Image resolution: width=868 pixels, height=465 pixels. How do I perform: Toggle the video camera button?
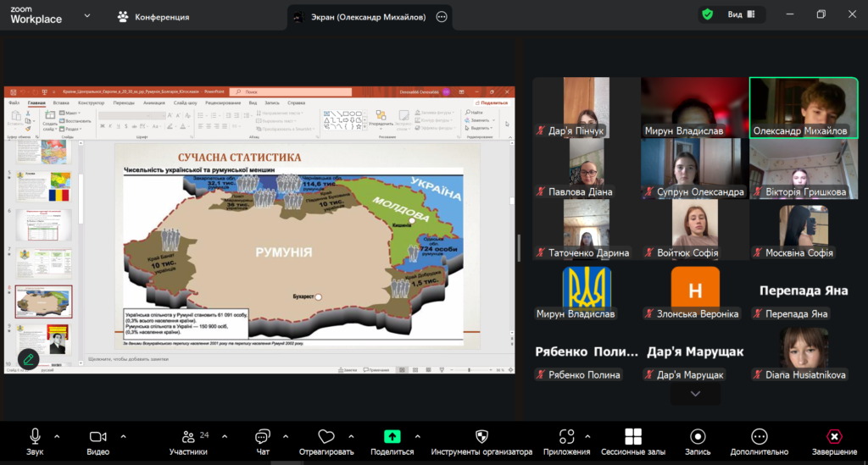[98, 437]
